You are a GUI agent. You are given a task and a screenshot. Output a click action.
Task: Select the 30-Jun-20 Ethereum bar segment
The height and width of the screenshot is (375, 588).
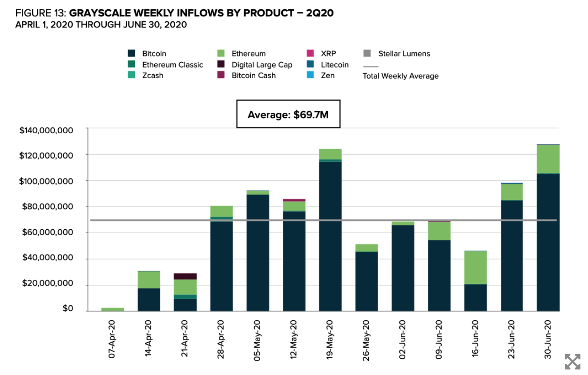point(548,159)
